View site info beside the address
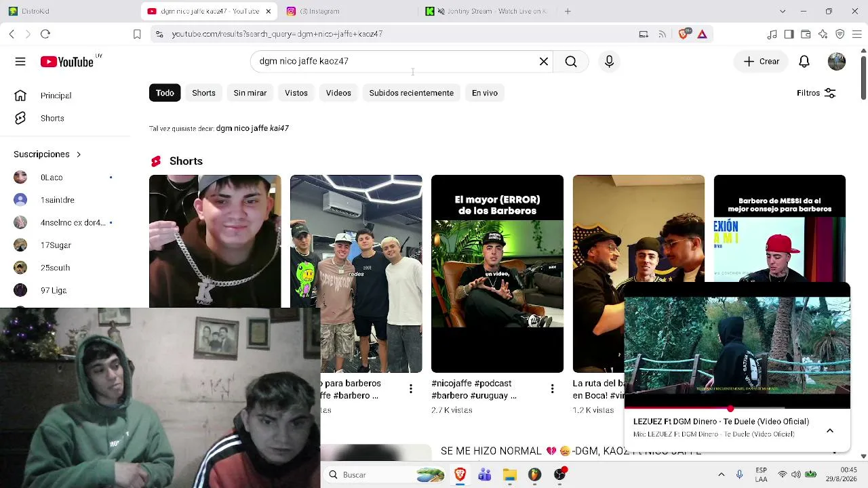868x488 pixels. click(159, 34)
